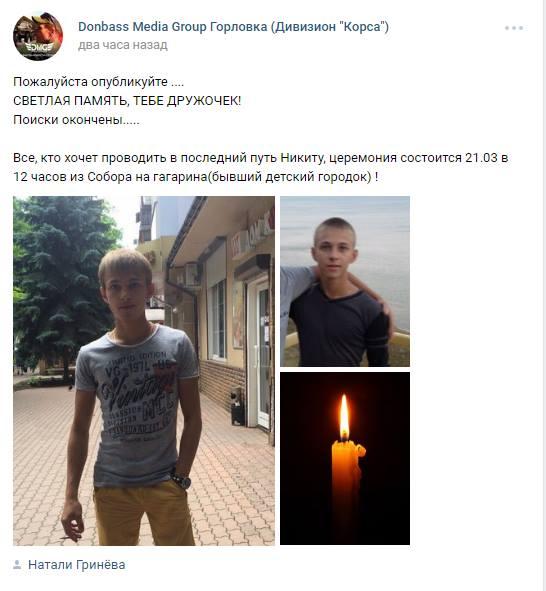546x591 pixels.
Task: Open the waterside photo with dark sweater
Action: (x=345, y=281)
